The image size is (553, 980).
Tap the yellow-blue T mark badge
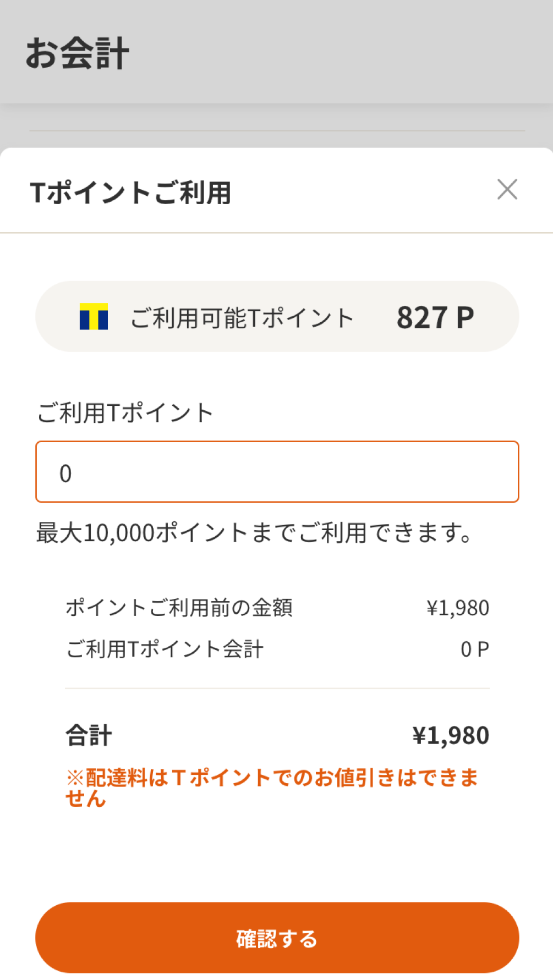tap(95, 317)
